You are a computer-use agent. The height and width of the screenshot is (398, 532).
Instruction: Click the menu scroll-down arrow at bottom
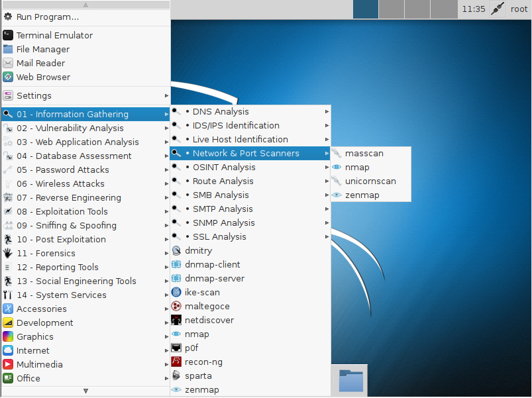coord(85,391)
